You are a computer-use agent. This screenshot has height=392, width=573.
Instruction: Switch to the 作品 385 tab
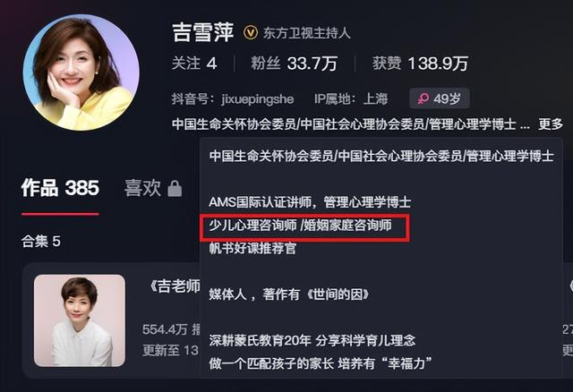point(60,189)
